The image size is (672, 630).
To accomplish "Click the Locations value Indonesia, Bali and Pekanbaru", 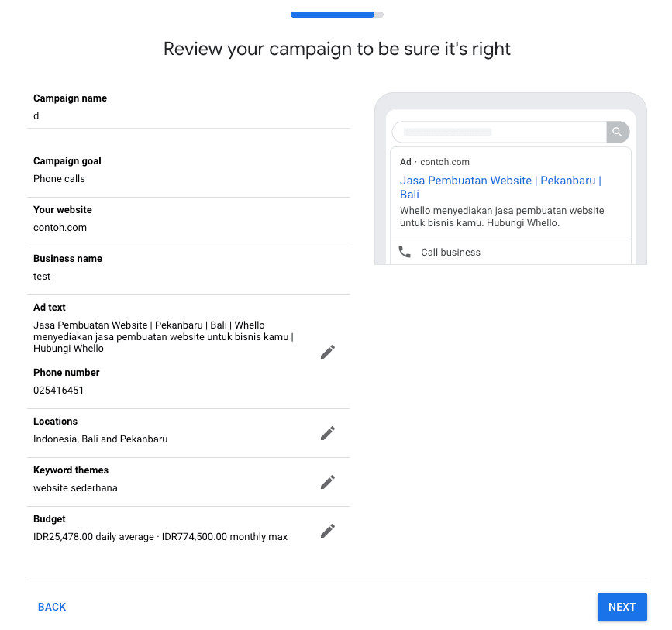I will (x=100, y=439).
